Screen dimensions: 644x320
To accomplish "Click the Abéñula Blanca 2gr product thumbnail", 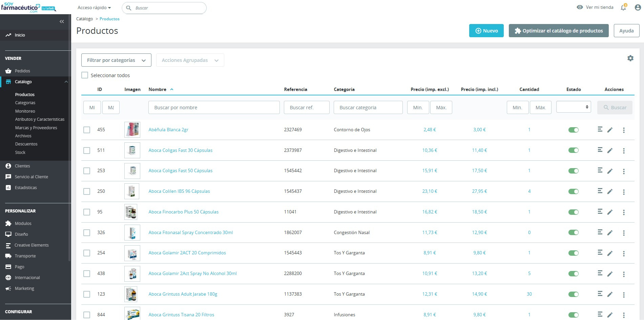I will tap(132, 130).
